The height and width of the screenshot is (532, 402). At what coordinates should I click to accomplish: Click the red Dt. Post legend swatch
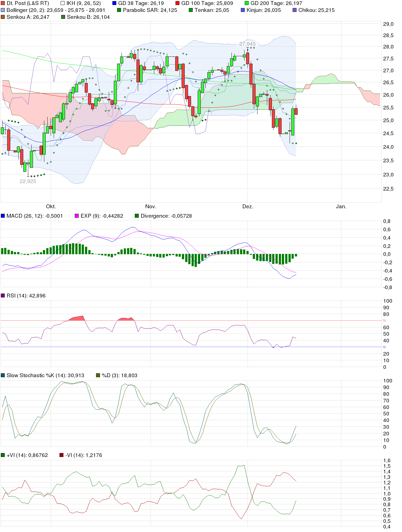[3, 3]
